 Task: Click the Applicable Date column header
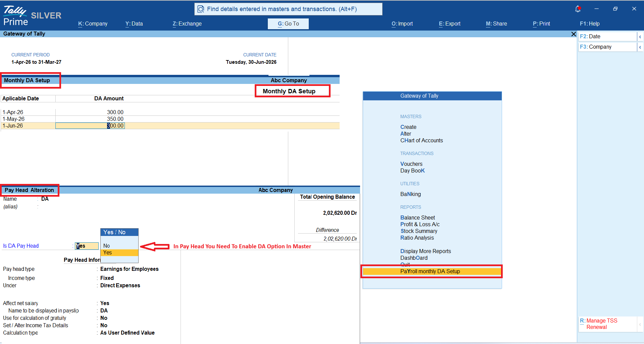click(20, 99)
